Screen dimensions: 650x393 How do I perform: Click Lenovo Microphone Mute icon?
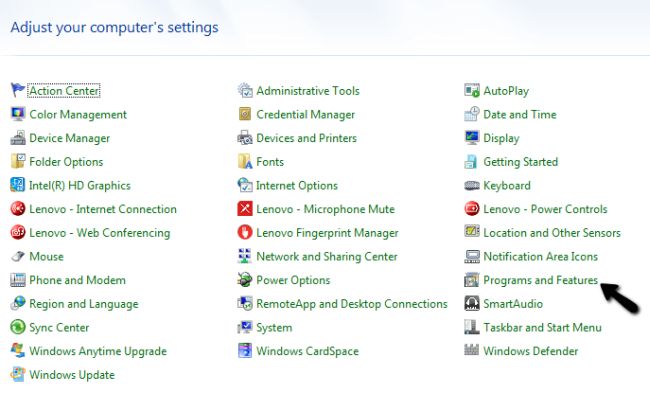[245, 209]
